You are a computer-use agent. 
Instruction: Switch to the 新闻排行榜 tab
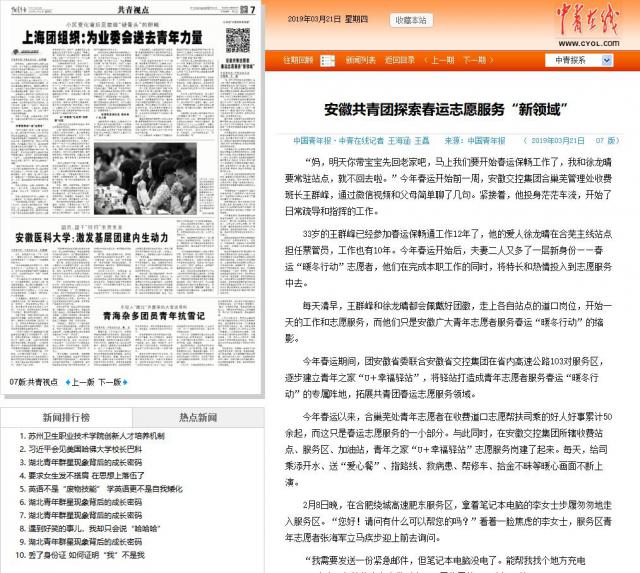pos(66,416)
